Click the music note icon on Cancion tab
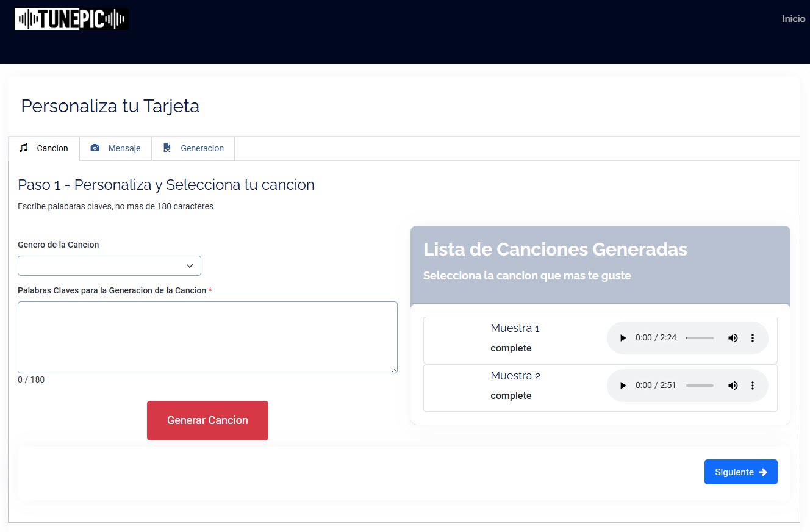The width and height of the screenshot is (810, 532). (x=24, y=148)
